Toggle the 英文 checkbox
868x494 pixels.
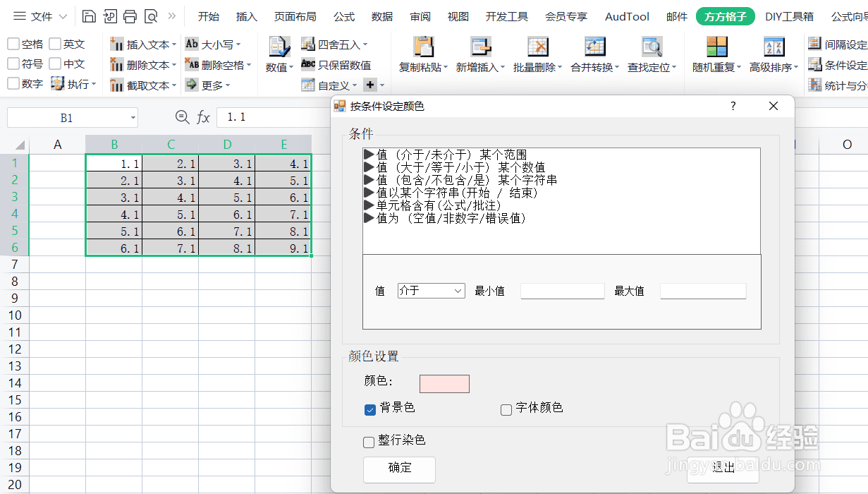pyautogui.click(x=55, y=44)
